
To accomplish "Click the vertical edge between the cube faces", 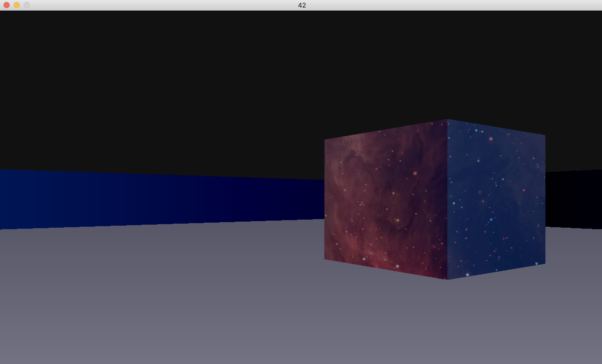I will tap(447, 199).
